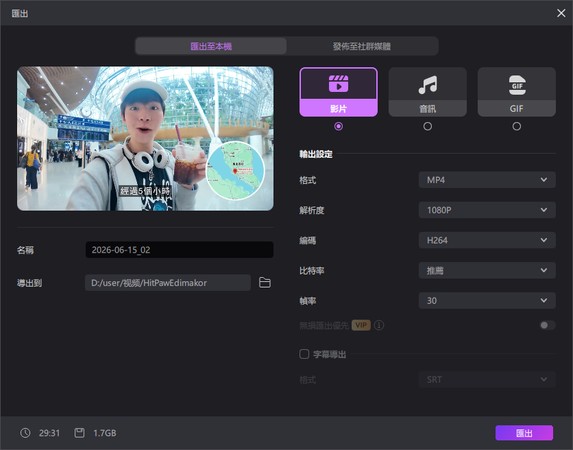Close the 匯出 export dialog
The image size is (573, 450).
point(561,13)
